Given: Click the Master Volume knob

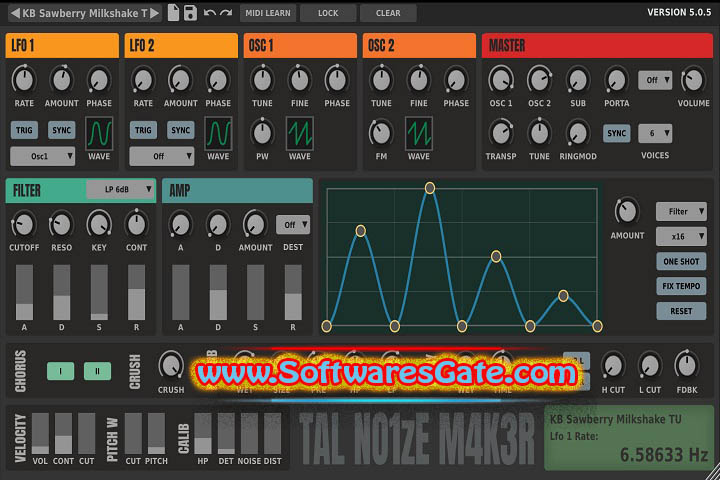Looking at the screenshot, I should click(693, 80).
